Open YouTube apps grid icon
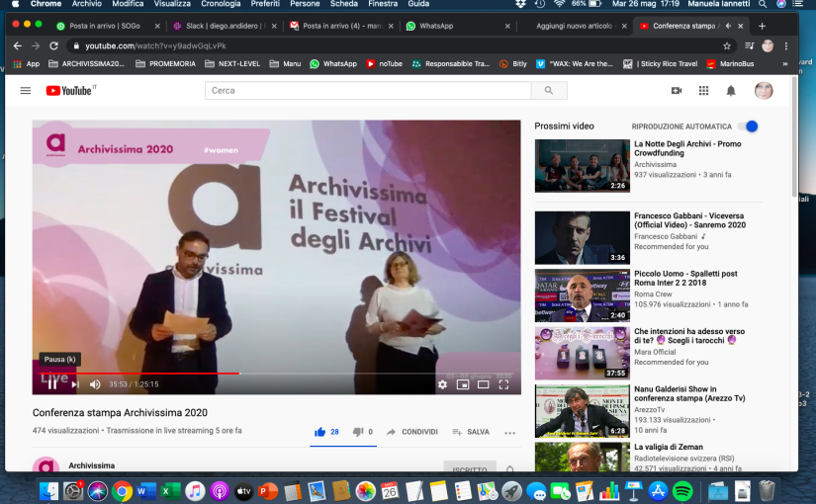Viewport: 816px width, 504px height. click(703, 91)
